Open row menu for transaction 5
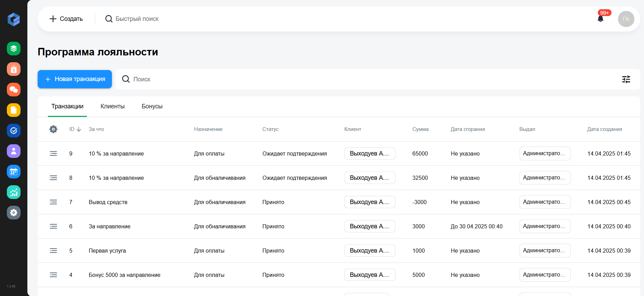The width and height of the screenshot is (644, 296). pos(53,251)
